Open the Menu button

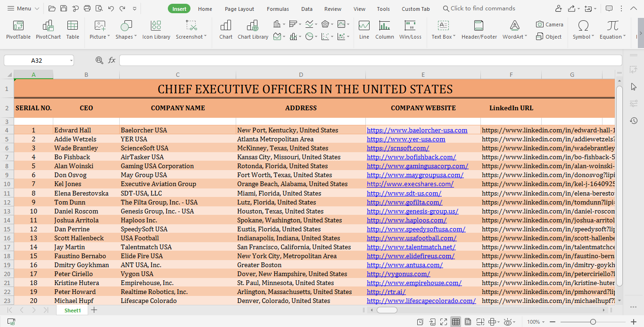(x=24, y=8)
